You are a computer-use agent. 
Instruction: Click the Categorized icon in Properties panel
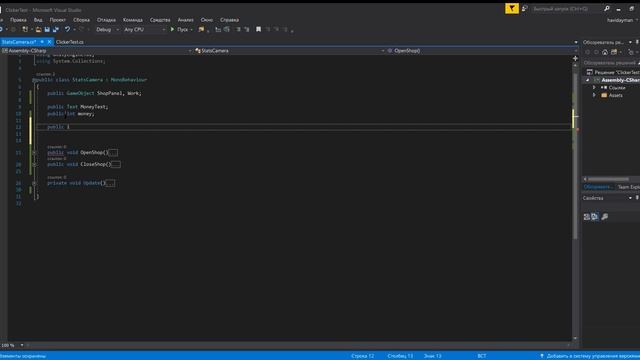587,217
